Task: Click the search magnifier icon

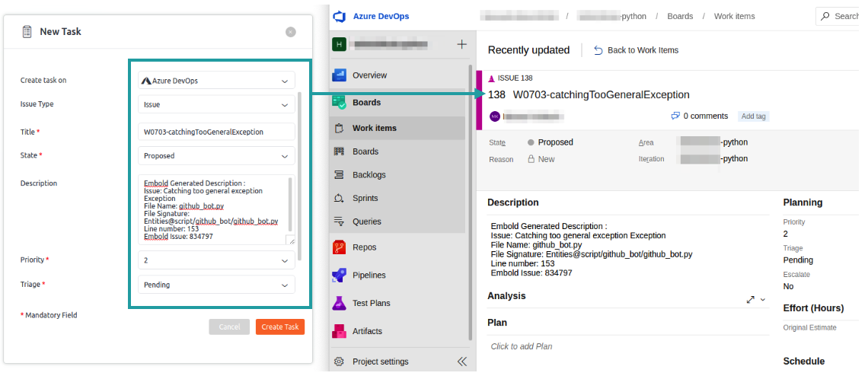Action: click(825, 17)
